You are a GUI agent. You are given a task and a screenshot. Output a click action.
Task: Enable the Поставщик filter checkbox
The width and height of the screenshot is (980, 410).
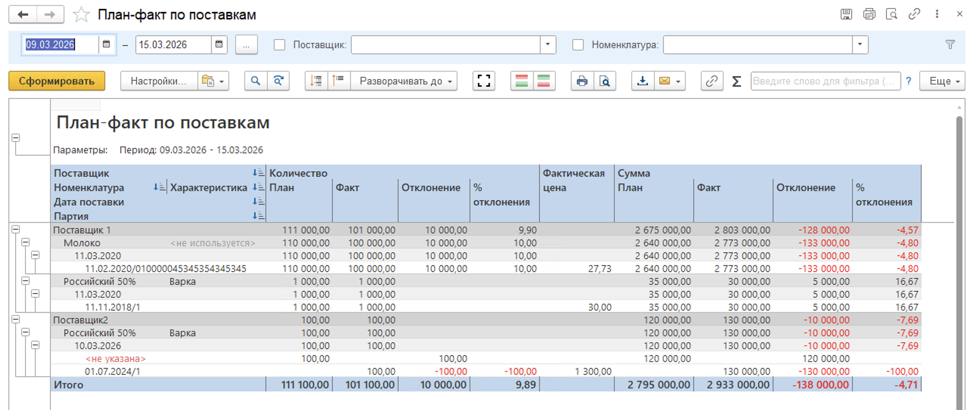click(279, 45)
